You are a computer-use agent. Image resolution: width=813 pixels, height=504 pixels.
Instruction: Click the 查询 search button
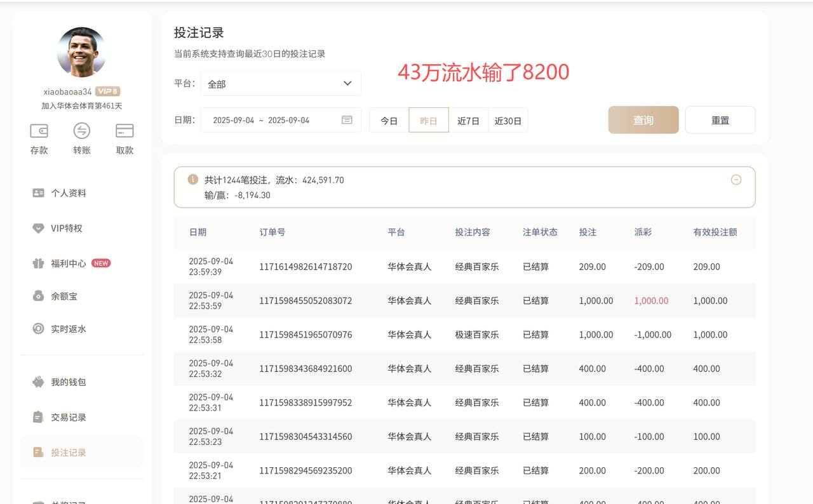coord(643,119)
